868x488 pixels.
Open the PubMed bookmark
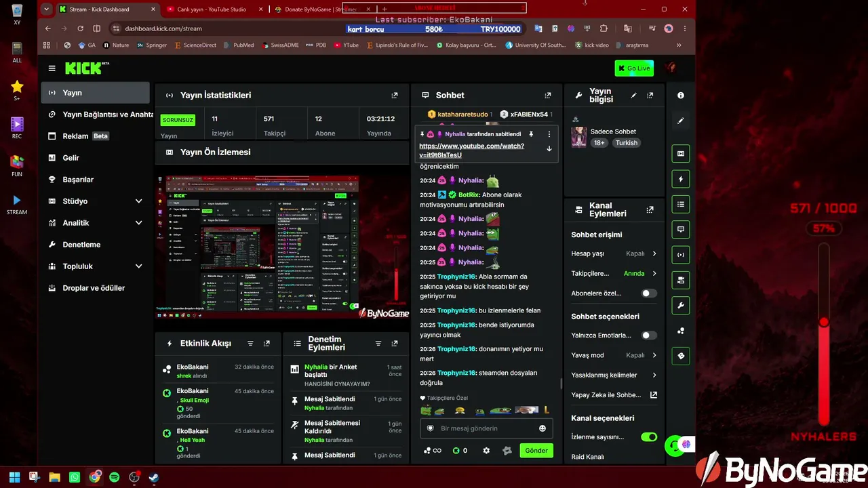(238, 45)
